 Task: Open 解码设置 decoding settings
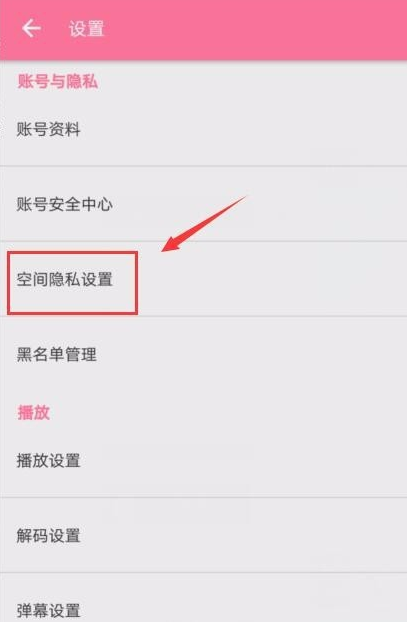tap(204, 536)
